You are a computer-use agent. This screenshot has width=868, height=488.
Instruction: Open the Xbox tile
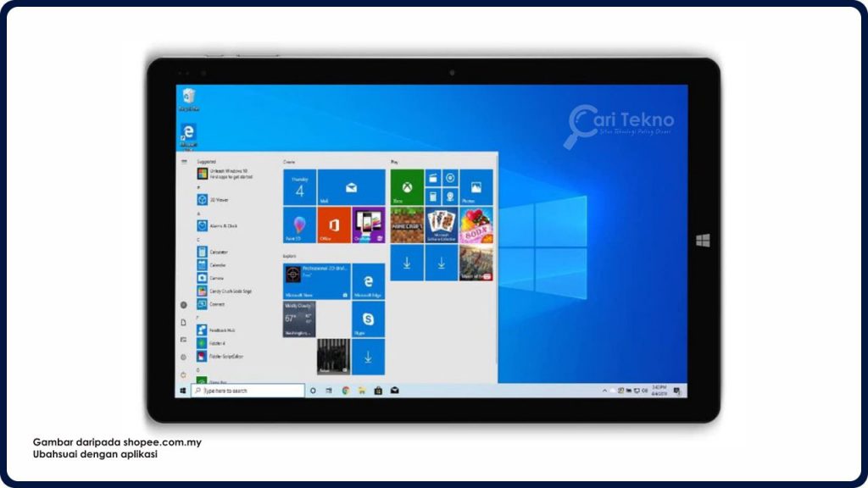click(406, 186)
